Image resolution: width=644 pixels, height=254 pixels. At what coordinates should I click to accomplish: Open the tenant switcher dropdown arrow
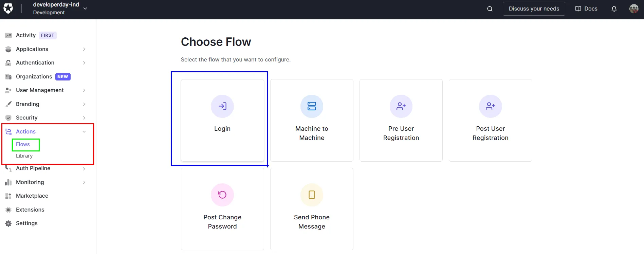click(85, 8)
